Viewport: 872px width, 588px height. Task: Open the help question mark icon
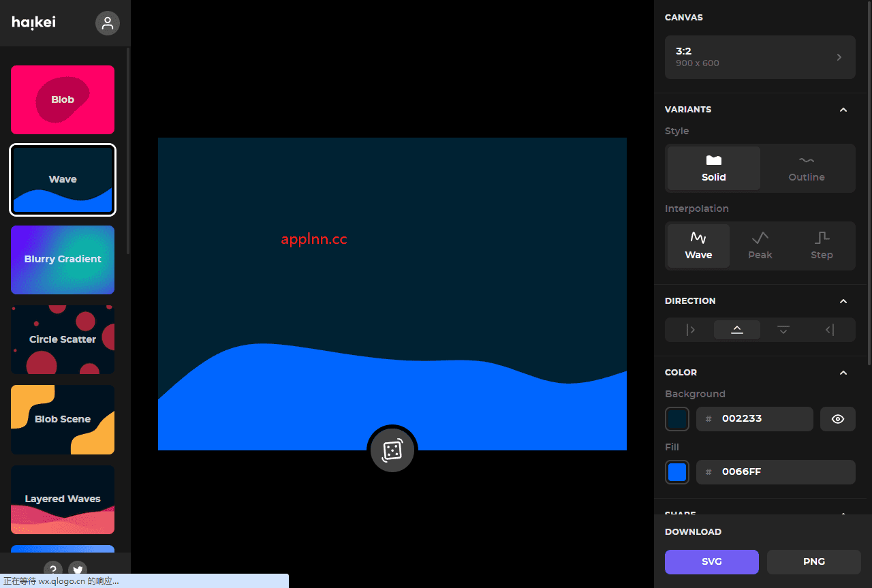[x=53, y=570]
